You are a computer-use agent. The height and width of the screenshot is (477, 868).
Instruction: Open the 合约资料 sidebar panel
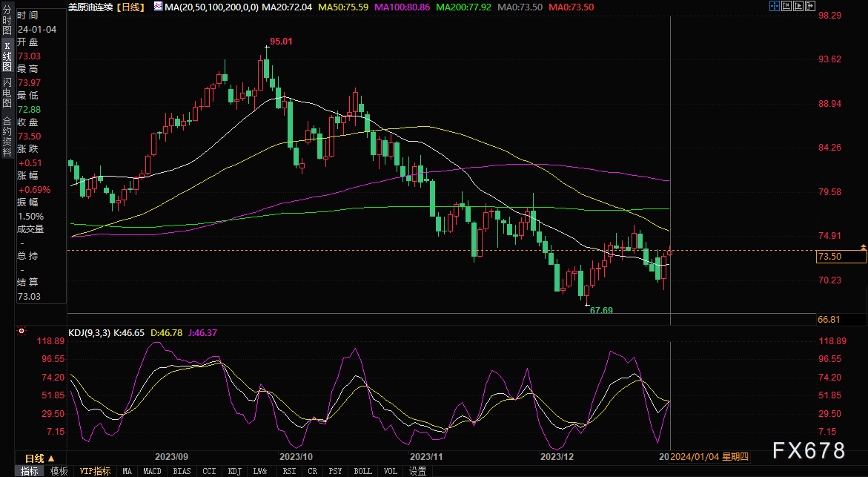click(7, 136)
